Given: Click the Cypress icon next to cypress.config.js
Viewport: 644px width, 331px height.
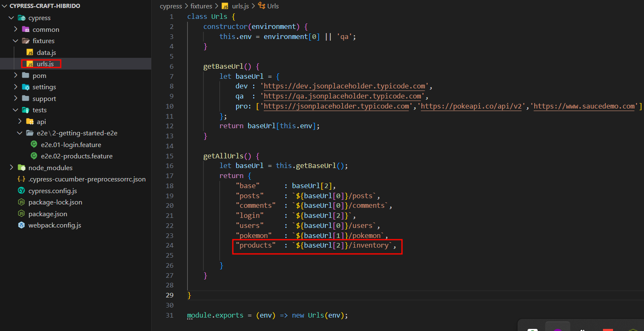Looking at the screenshot, I should coord(21,191).
